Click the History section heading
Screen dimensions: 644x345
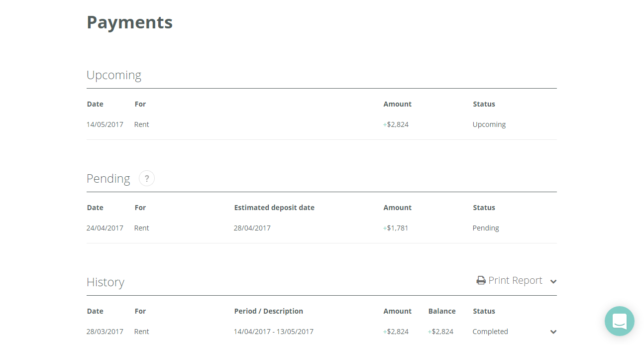(106, 282)
